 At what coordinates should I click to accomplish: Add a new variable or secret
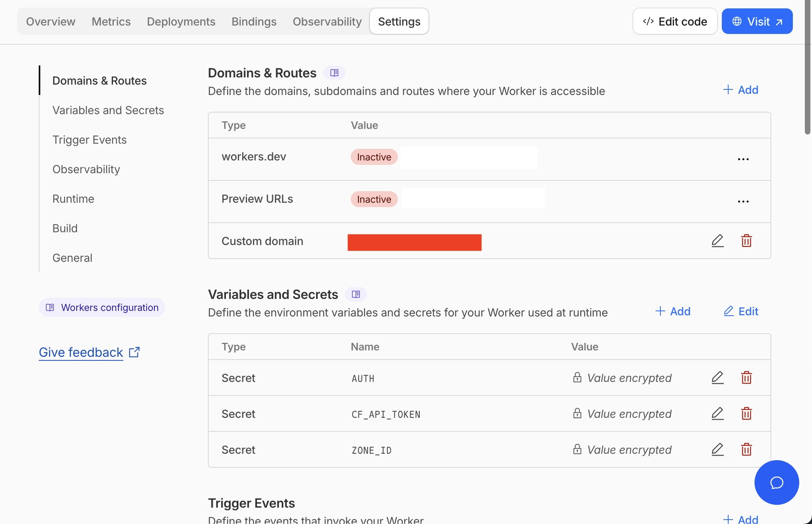[x=673, y=311]
